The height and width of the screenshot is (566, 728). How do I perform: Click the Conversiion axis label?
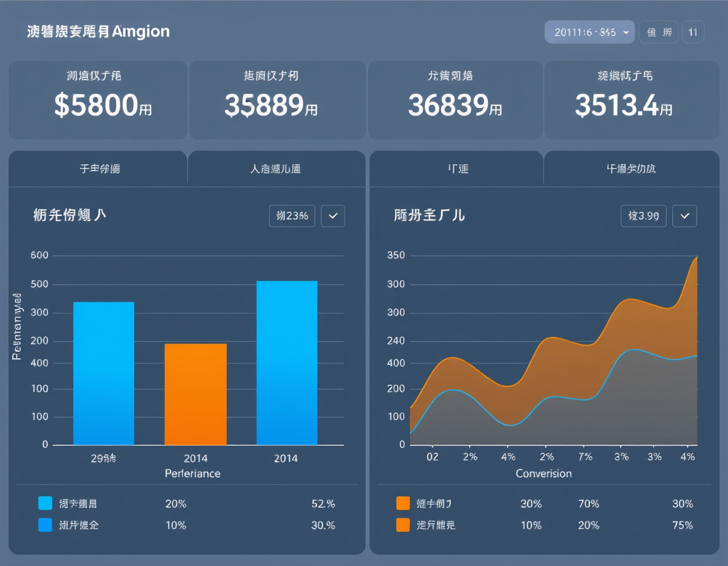tap(543, 474)
